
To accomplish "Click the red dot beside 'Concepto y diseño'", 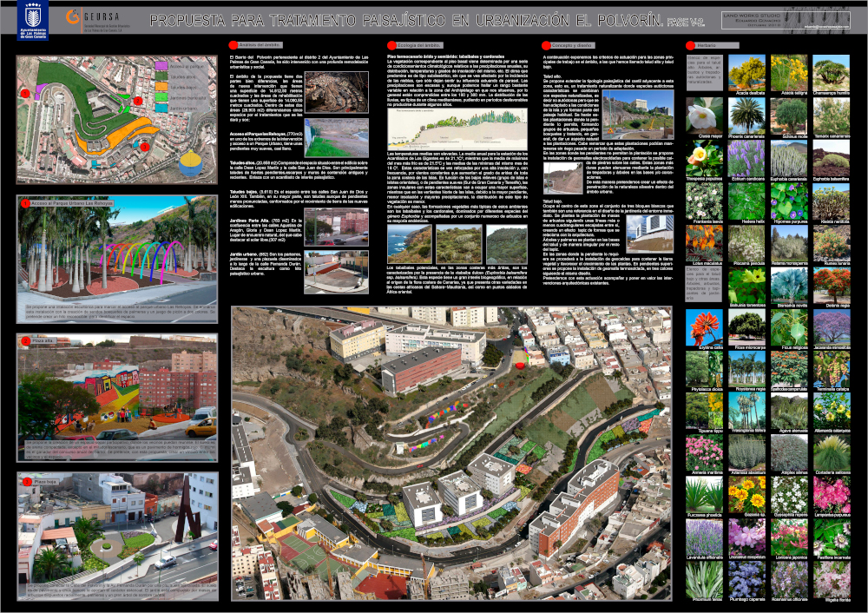I will pos(546,45).
